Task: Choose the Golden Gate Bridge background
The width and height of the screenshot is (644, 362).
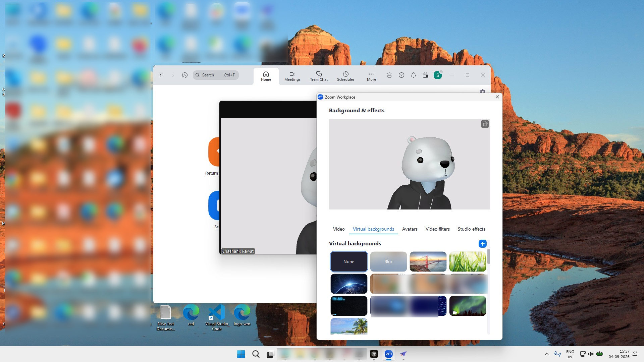Action: [x=428, y=261]
